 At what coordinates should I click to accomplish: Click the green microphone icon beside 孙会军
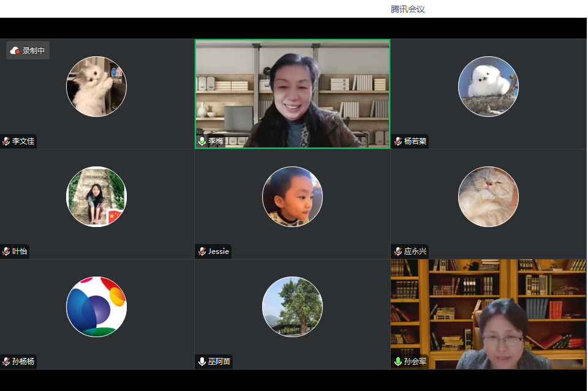(398, 362)
